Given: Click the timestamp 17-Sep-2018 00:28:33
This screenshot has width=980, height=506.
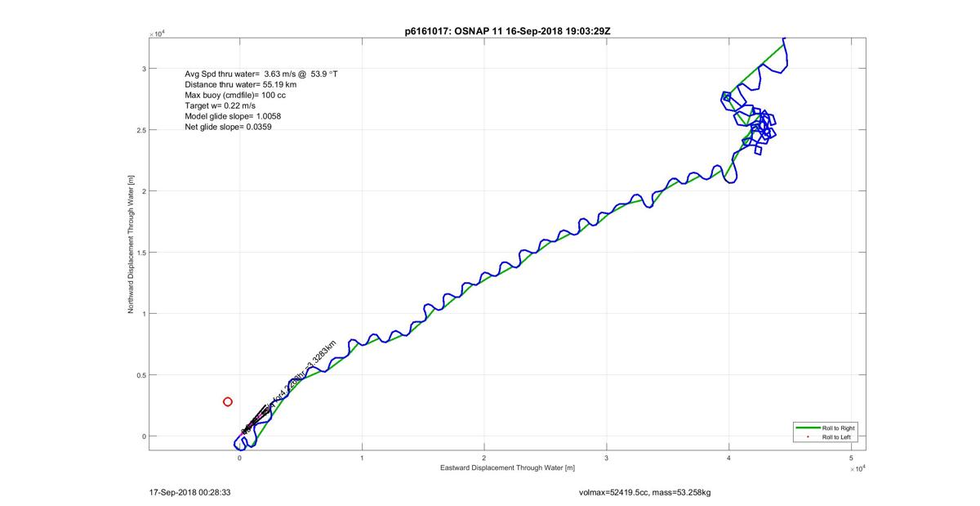Looking at the screenshot, I should [x=189, y=493].
